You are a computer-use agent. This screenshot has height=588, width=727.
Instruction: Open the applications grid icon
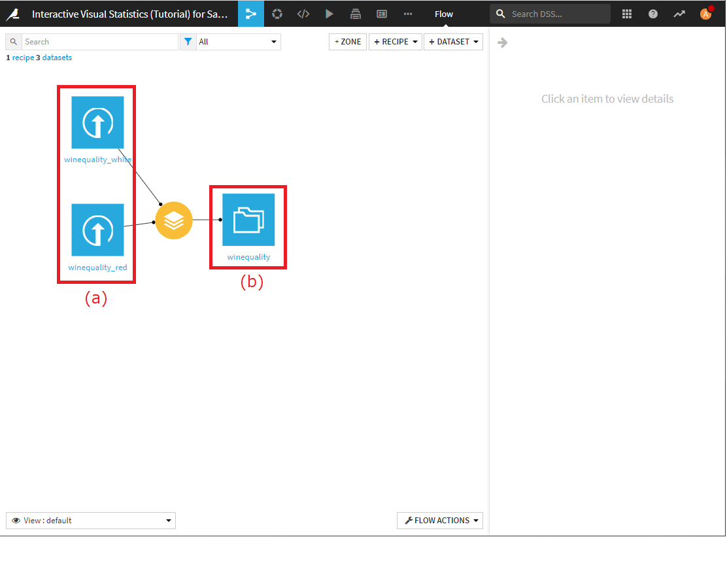[627, 14]
